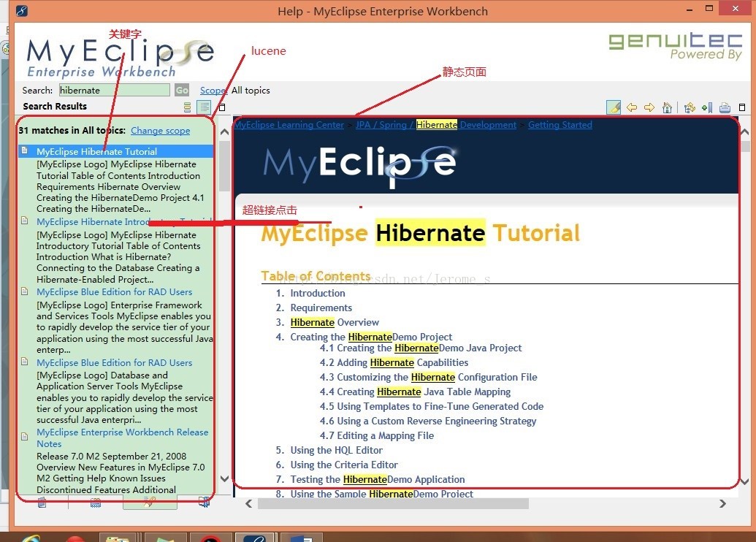
Task: Open MyEclipse Enterprise Workbench Release Notes
Action: pyautogui.click(x=123, y=438)
